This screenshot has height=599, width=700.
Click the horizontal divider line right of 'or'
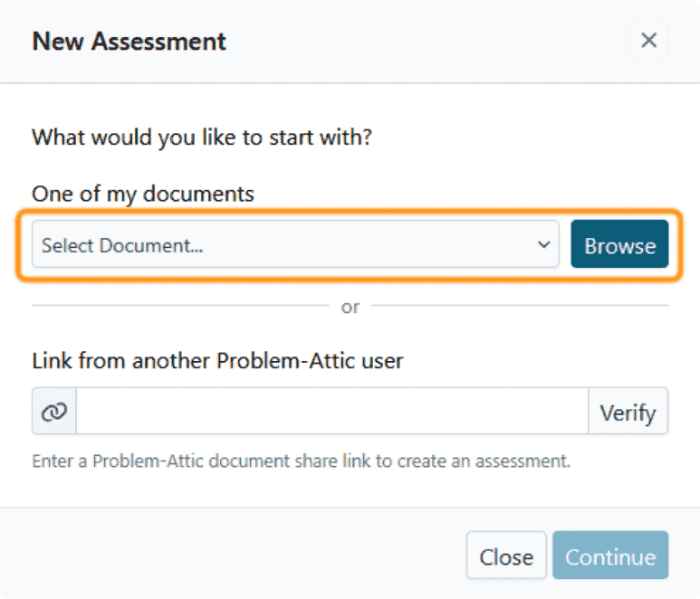(x=520, y=306)
